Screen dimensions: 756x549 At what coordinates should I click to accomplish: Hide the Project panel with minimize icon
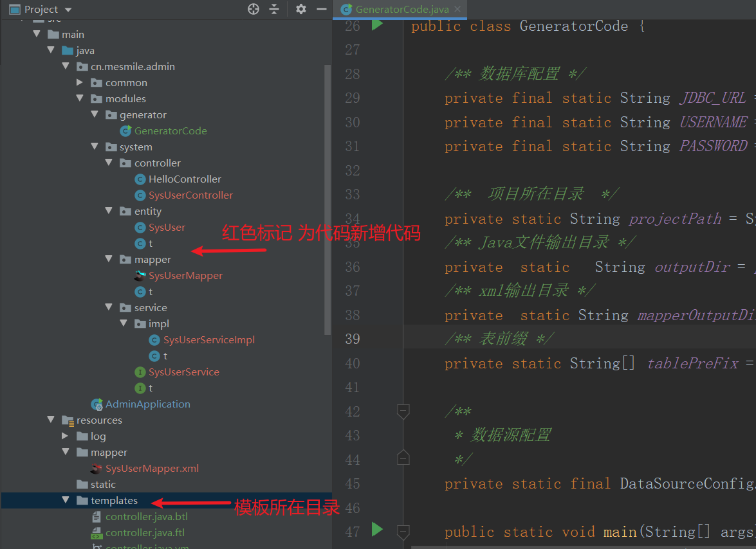pos(322,9)
